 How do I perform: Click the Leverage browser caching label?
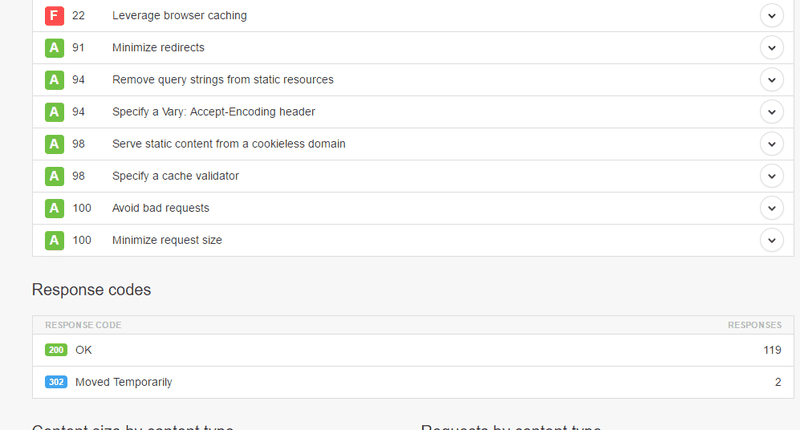pyautogui.click(x=179, y=16)
